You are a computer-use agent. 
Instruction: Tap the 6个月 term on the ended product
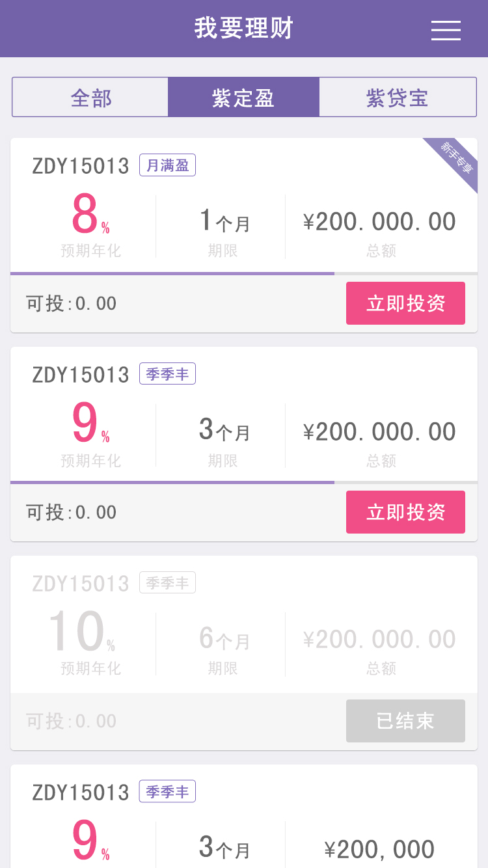224,640
